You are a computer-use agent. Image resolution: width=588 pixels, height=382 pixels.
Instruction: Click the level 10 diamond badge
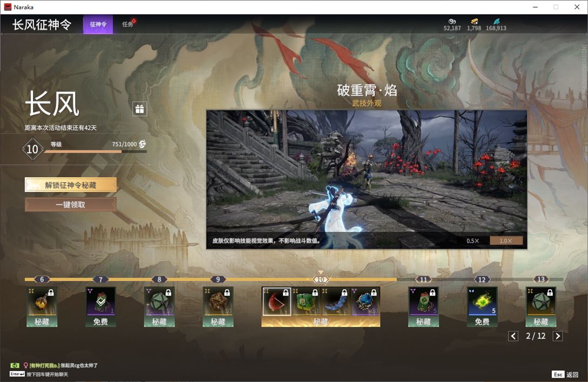coord(32,149)
